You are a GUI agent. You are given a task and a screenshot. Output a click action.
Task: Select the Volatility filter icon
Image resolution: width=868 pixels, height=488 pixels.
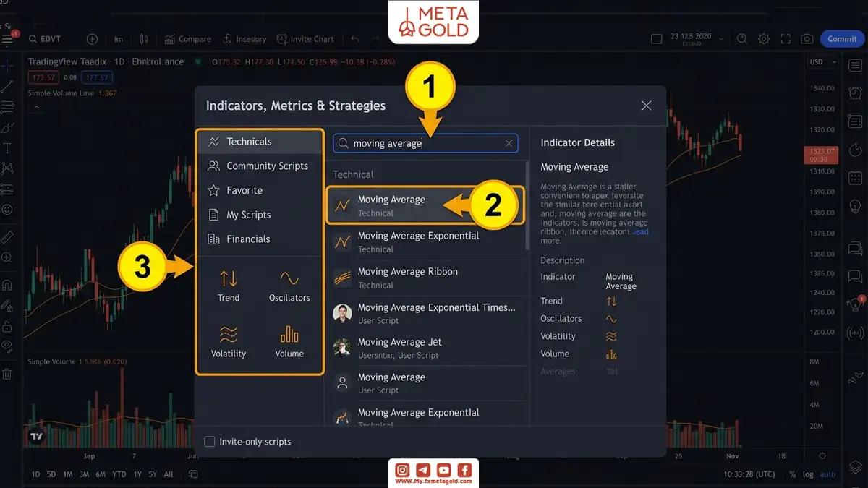(229, 341)
